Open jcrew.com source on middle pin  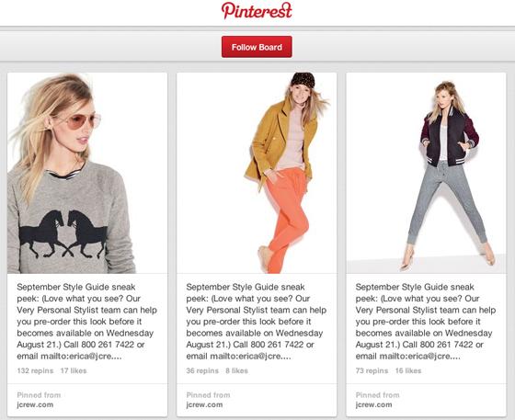(x=204, y=404)
